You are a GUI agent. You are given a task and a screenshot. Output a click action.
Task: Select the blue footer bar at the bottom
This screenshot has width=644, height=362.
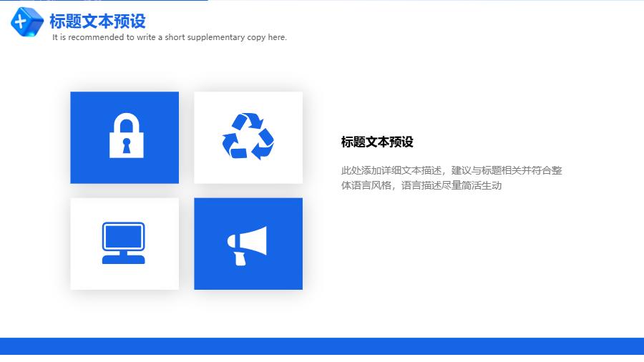pos(322,346)
